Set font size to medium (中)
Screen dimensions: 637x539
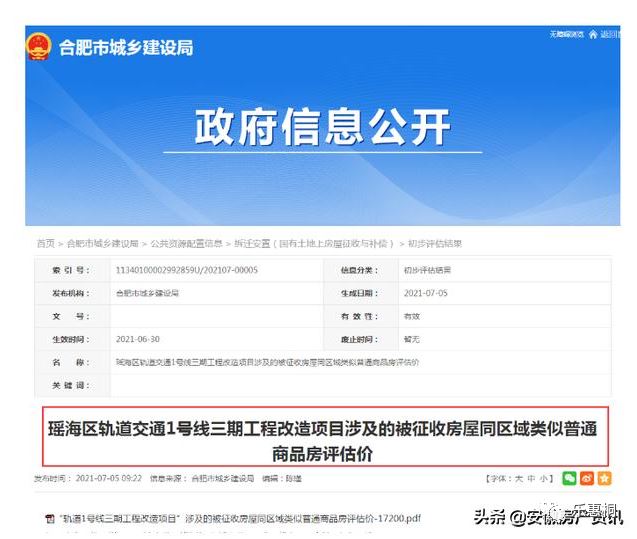click(x=530, y=479)
